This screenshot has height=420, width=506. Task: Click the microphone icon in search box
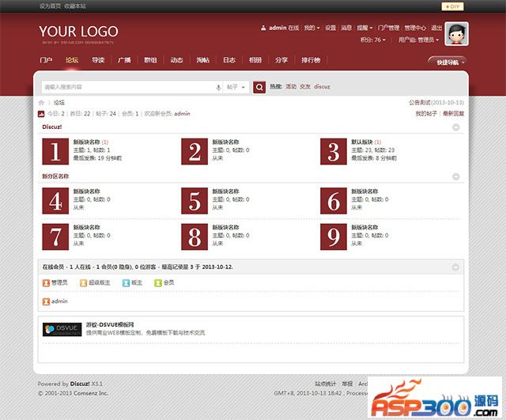(x=218, y=87)
